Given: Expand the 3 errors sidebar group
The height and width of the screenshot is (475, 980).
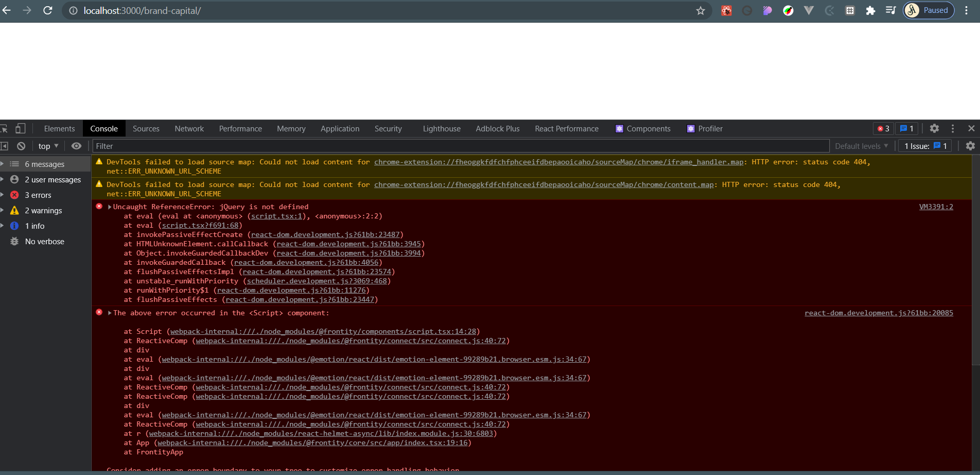Looking at the screenshot, I should [3, 195].
